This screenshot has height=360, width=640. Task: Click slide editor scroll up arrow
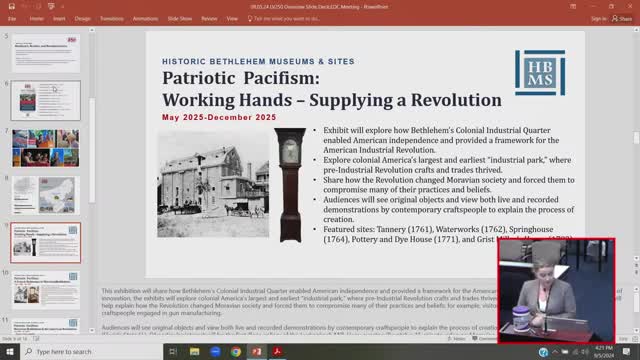(636, 30)
